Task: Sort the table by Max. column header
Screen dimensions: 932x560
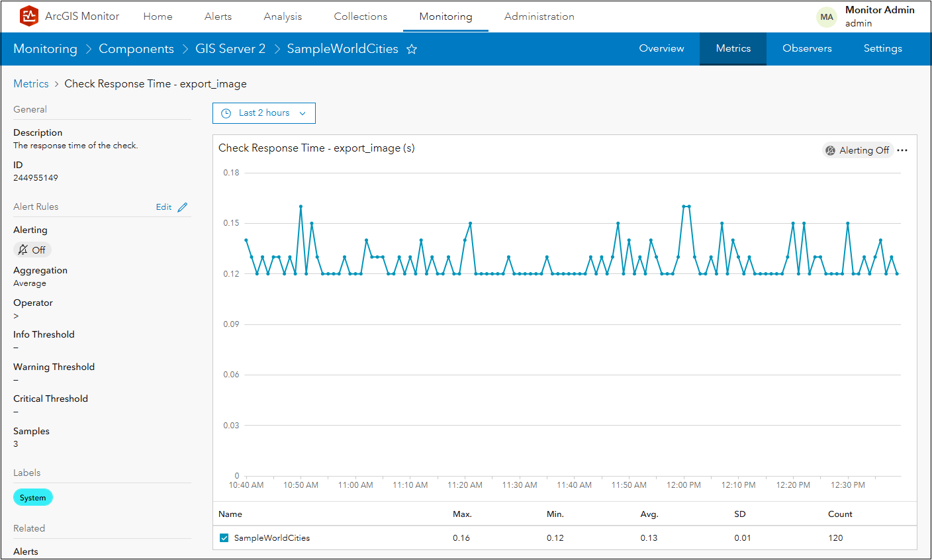Action: 462,514
